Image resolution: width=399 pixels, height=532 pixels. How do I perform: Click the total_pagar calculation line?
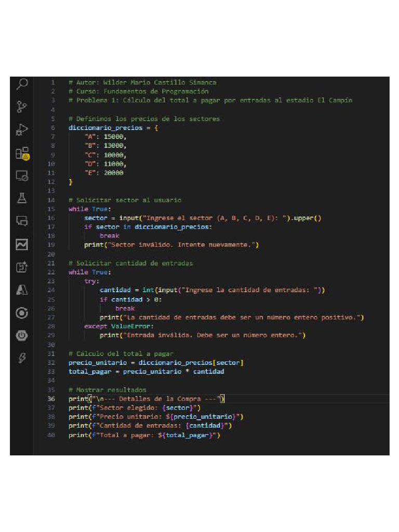[x=146, y=371]
